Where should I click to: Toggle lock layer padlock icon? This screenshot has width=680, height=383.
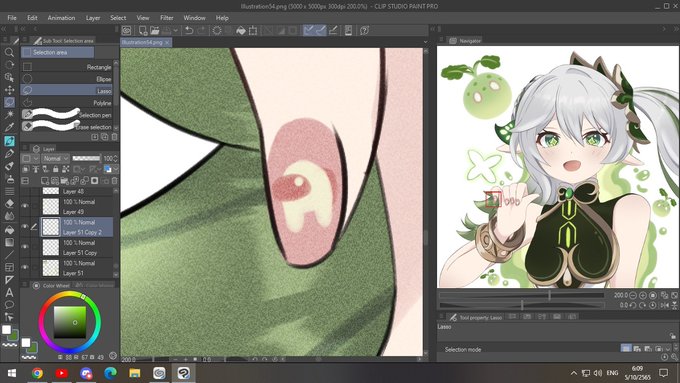tap(56, 169)
